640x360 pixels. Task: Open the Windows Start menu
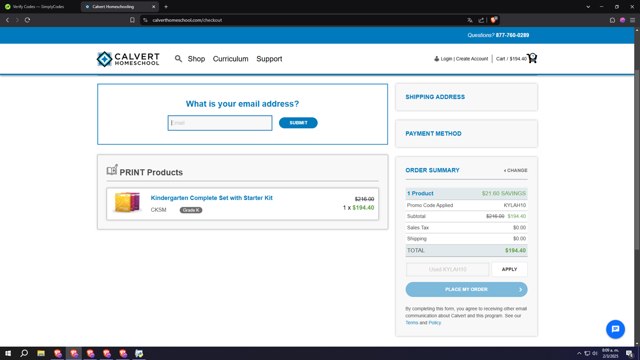[8, 353]
